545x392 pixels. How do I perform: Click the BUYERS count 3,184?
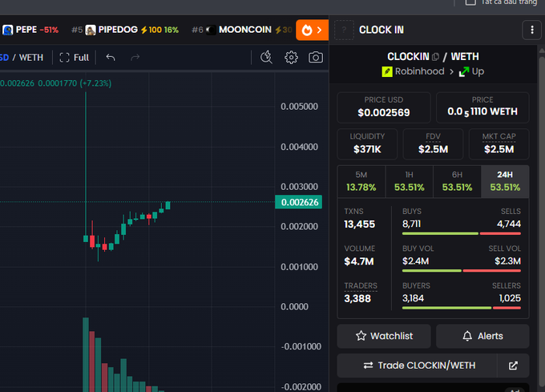(413, 298)
